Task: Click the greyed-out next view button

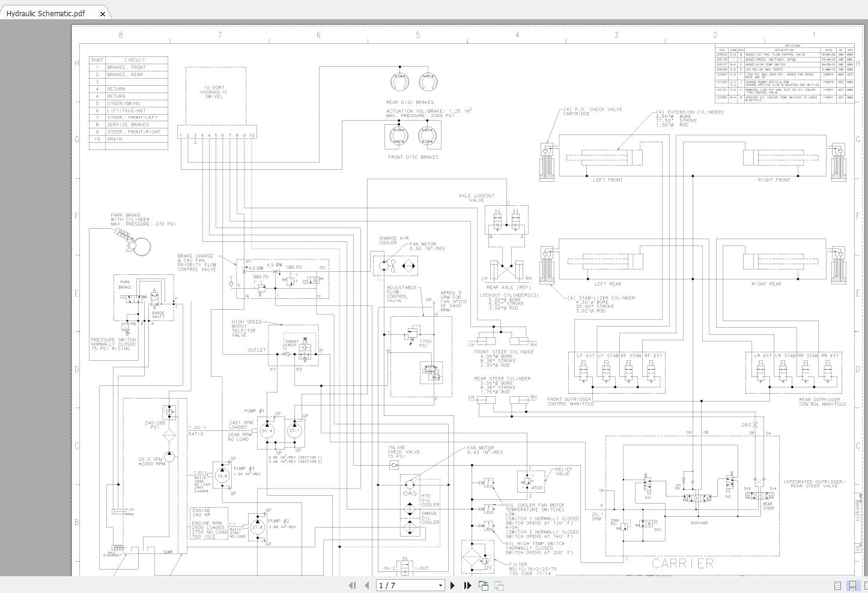Action: 499,585
